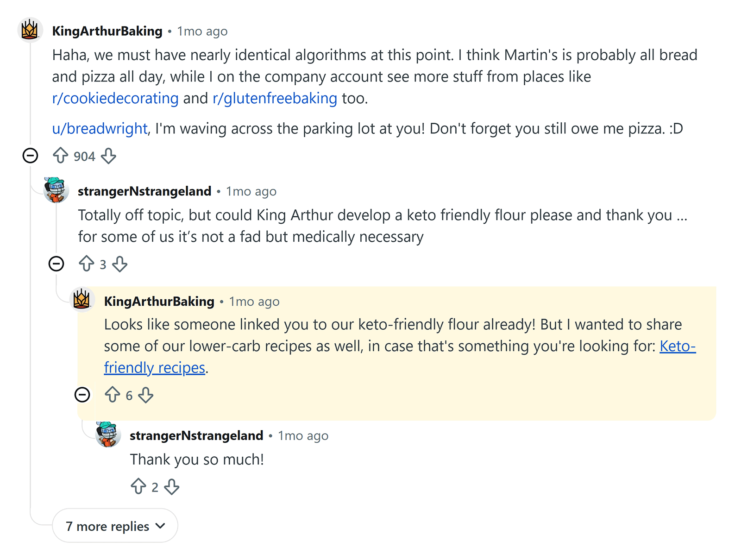741x560 pixels.
Task: Upvote the highlighted KingArthurBaking reply
Action: pos(113,395)
